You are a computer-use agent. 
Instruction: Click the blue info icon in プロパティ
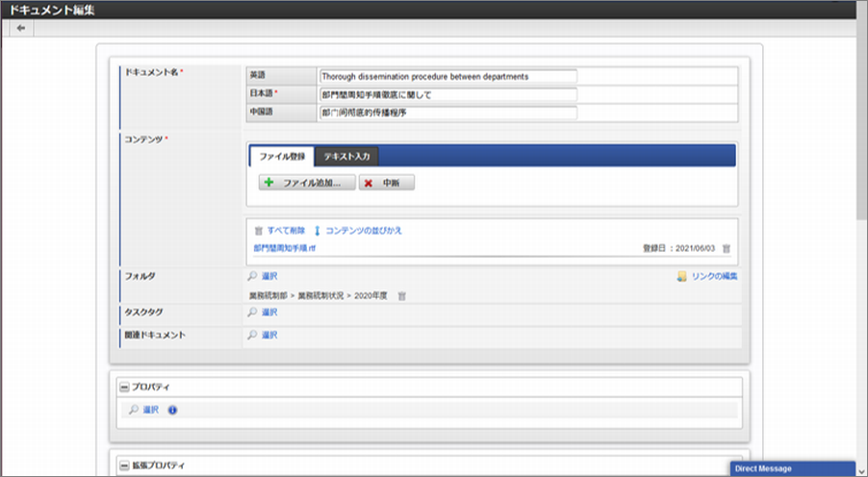(x=172, y=410)
